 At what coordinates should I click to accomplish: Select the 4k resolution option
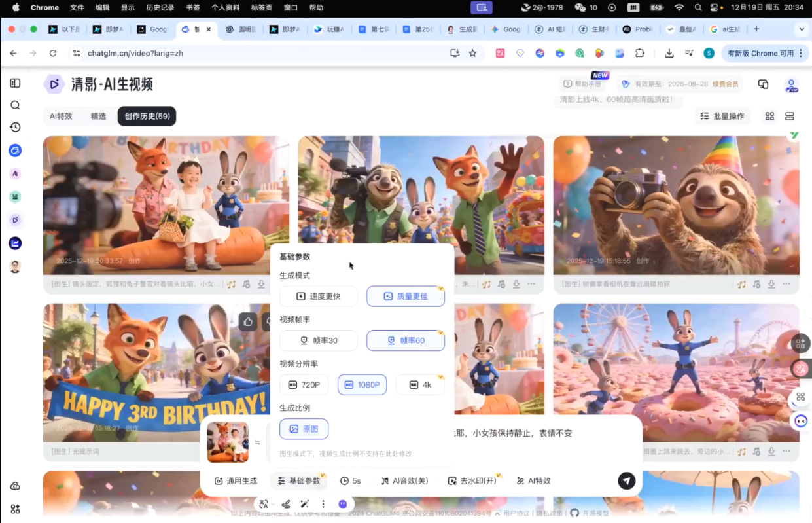[420, 385]
